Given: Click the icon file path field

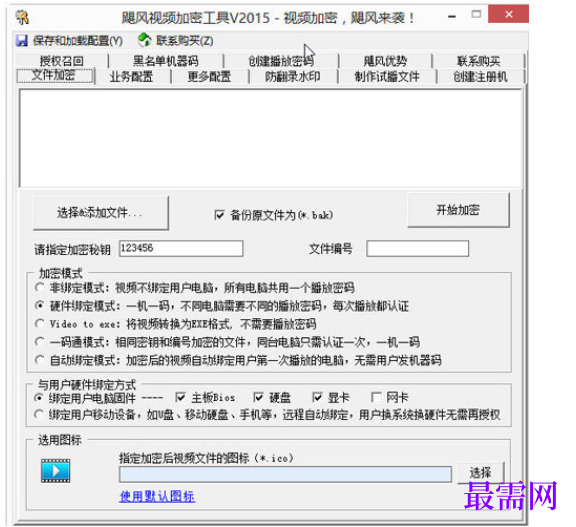Looking at the screenshot, I should click(285, 474).
